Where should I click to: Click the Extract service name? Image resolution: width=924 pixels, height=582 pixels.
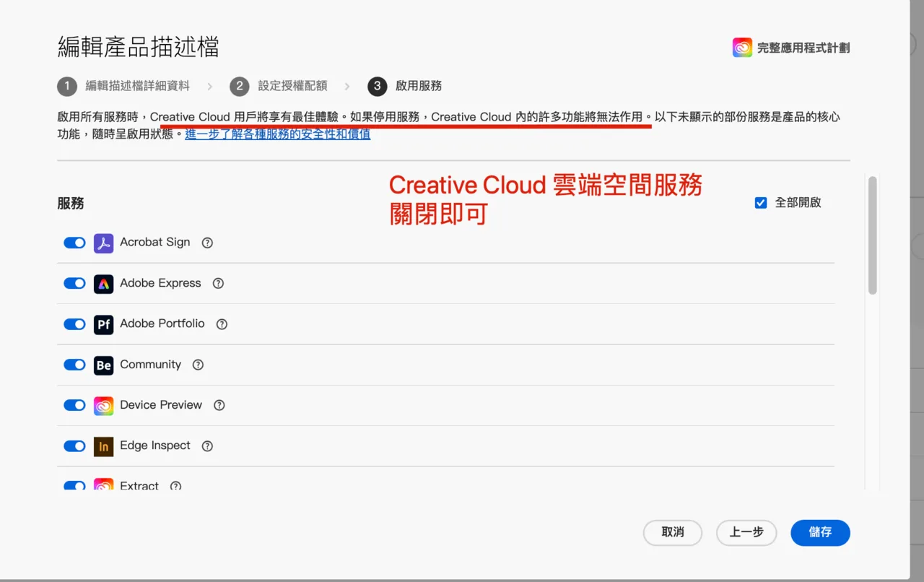139,486
